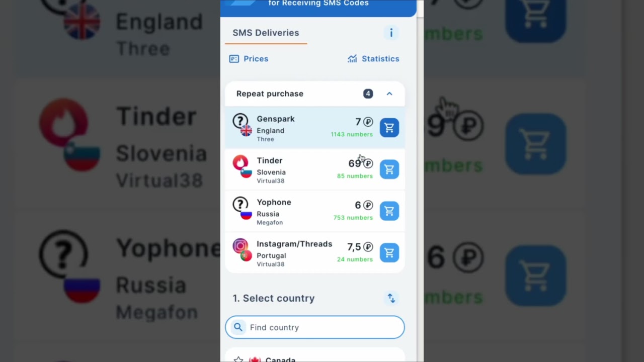644x362 pixels.
Task: Open the Prices link
Action: 249,59
